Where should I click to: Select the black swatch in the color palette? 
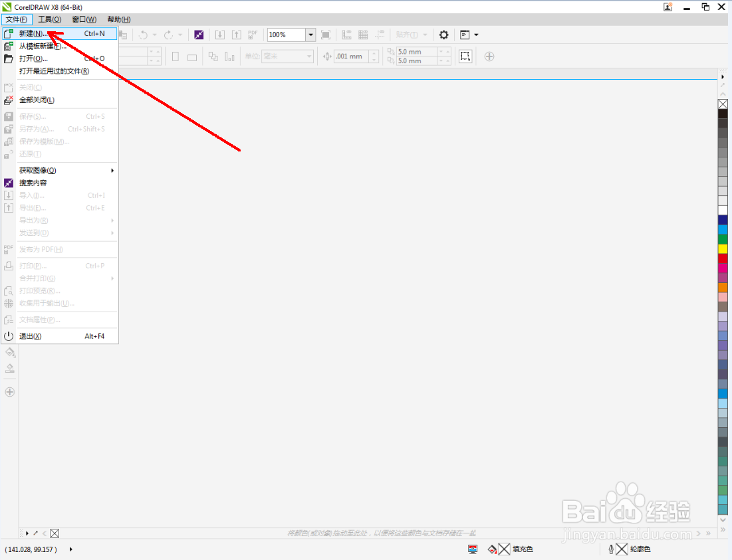723,114
